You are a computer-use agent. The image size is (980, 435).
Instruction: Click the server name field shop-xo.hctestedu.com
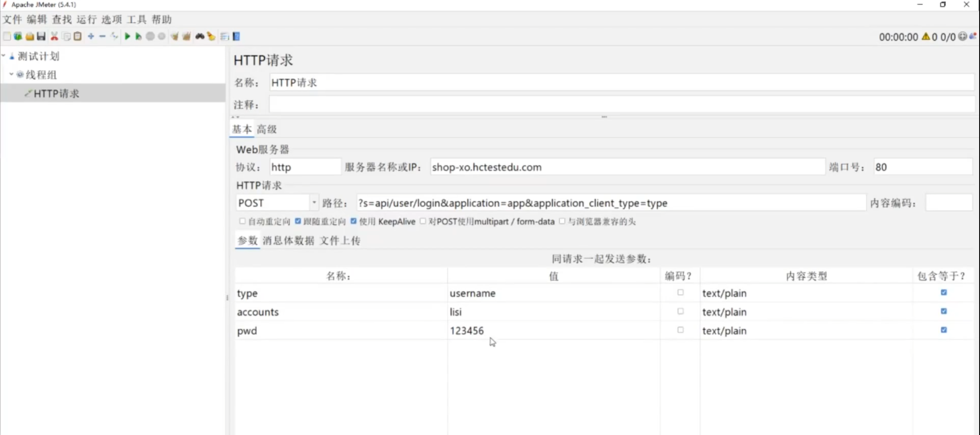[628, 167]
